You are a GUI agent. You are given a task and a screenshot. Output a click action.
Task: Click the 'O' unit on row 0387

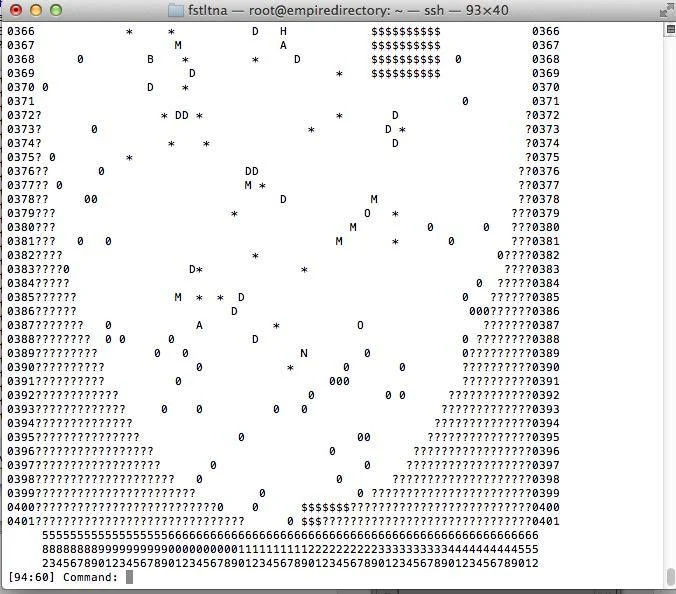tap(360, 325)
